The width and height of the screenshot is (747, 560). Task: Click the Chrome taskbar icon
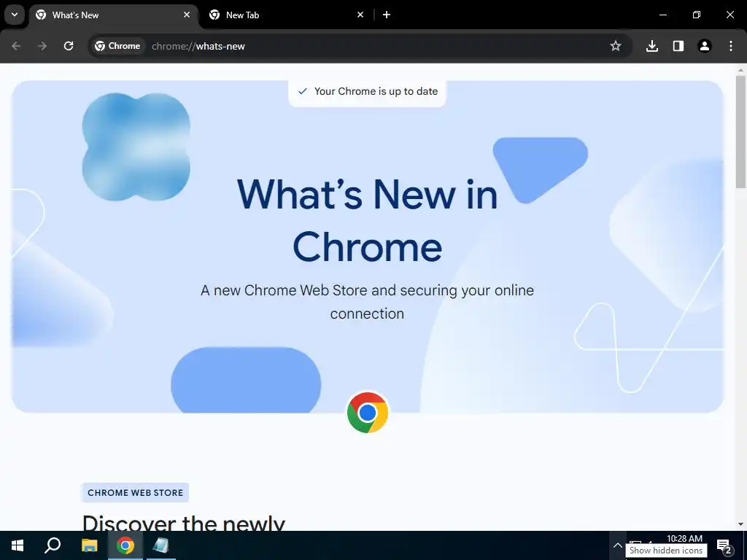(125, 545)
